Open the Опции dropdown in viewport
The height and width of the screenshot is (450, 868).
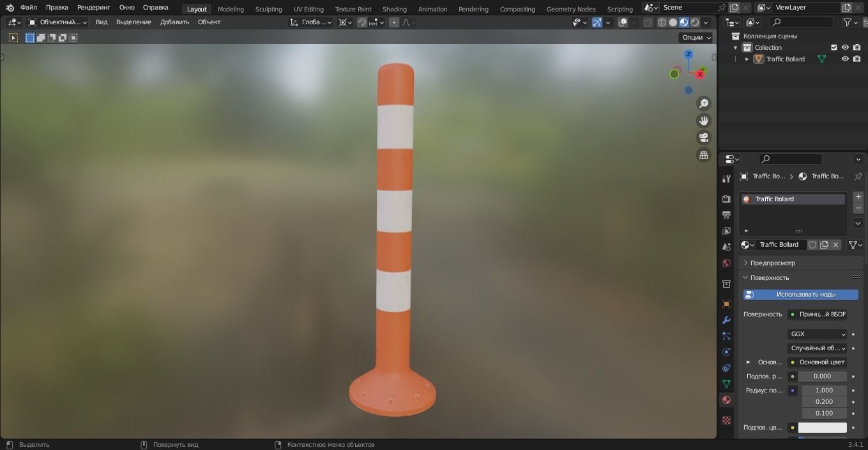pos(696,37)
